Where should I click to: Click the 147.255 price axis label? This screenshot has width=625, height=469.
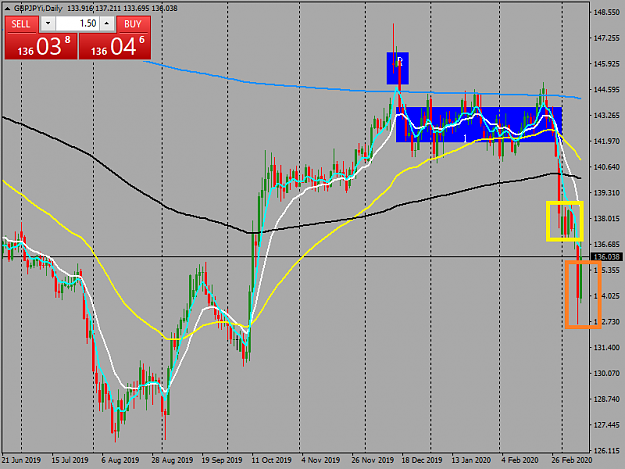coord(607,38)
